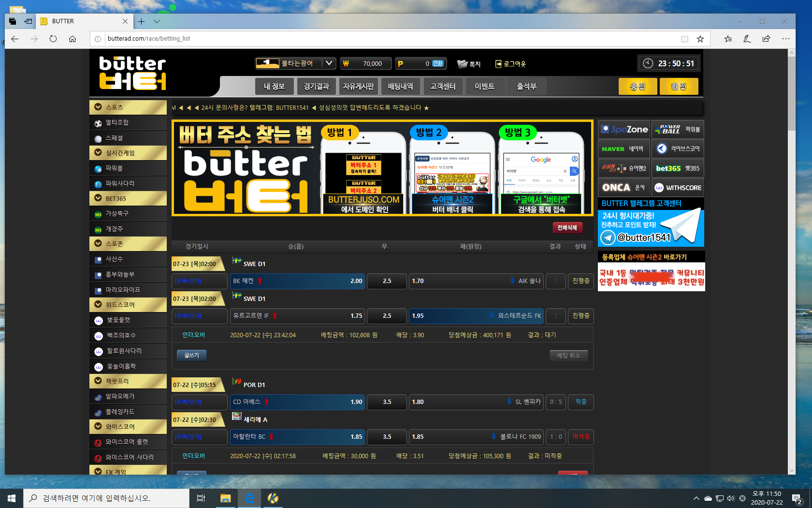Click the browser refresh icon

[53, 39]
